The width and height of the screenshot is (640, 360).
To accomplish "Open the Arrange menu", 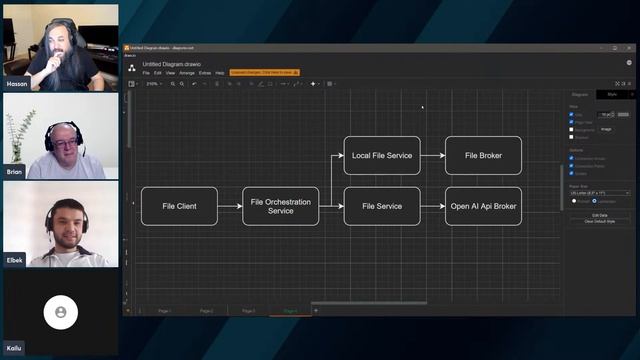I will (187, 73).
